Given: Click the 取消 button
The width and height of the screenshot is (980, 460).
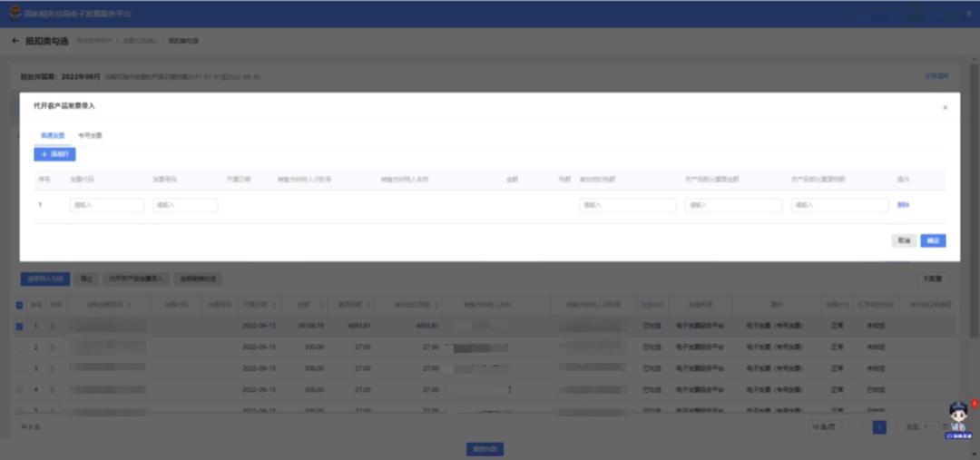Looking at the screenshot, I should [x=904, y=240].
